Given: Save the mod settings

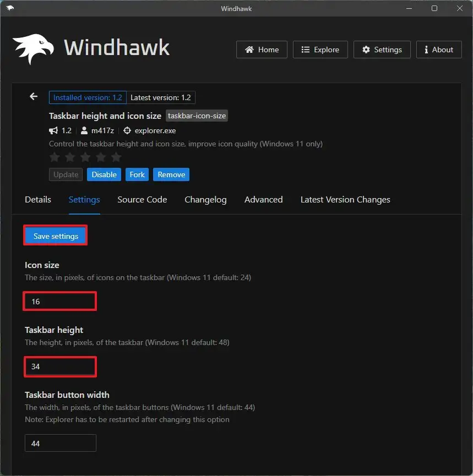Looking at the screenshot, I should [56, 236].
